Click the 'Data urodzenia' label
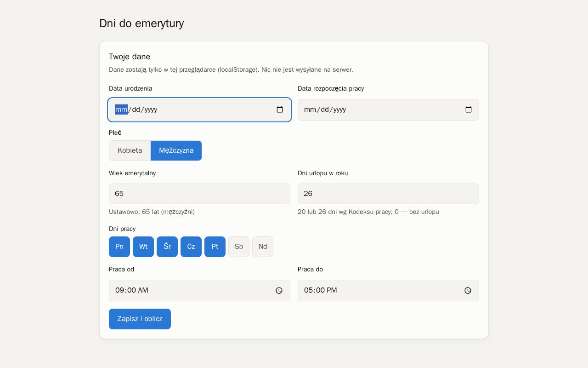The image size is (588, 368). click(x=130, y=88)
